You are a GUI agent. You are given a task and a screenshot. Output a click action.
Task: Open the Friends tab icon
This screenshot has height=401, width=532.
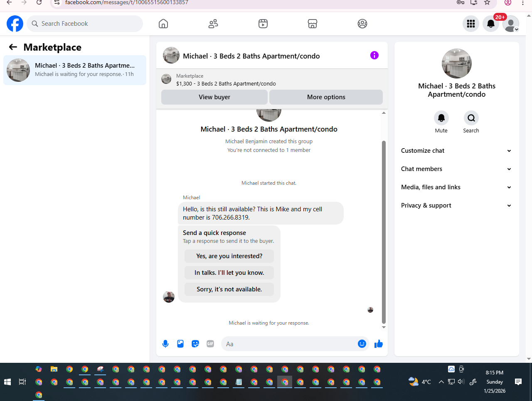click(x=213, y=24)
